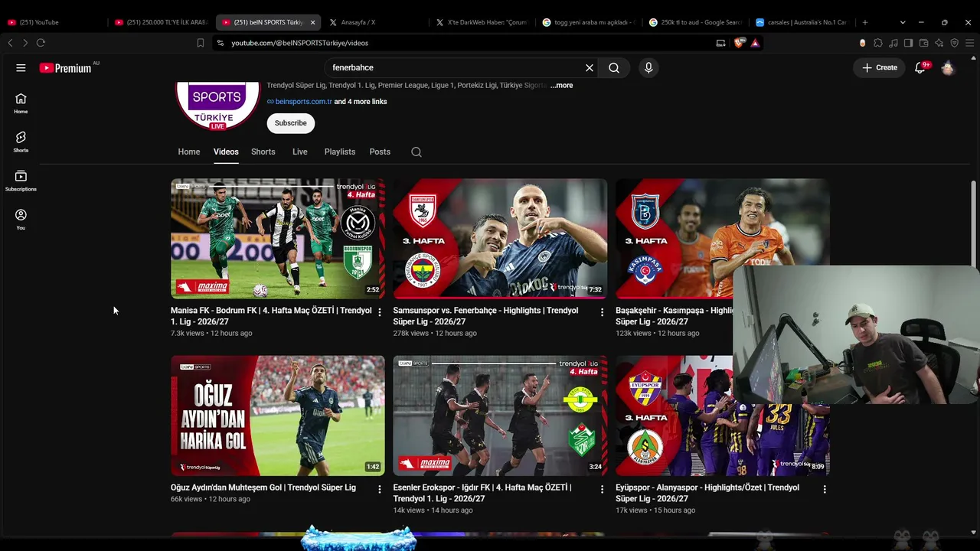Click the Create button
980x551 pixels.
click(880, 67)
